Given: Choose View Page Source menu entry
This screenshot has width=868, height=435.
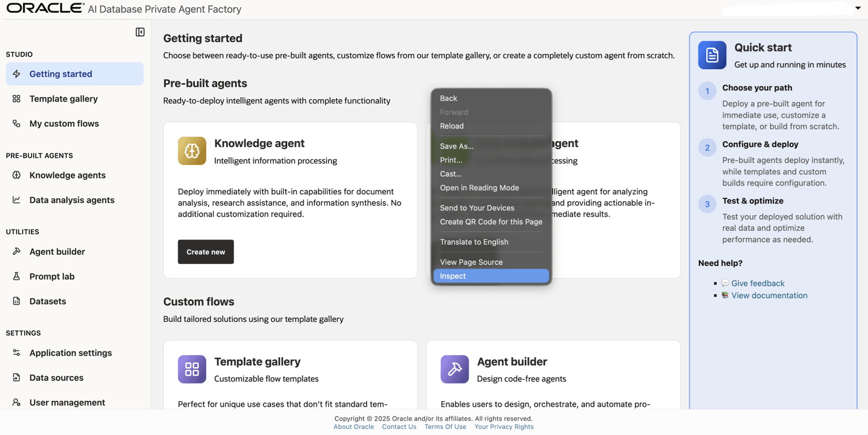Looking at the screenshot, I should [x=471, y=262].
